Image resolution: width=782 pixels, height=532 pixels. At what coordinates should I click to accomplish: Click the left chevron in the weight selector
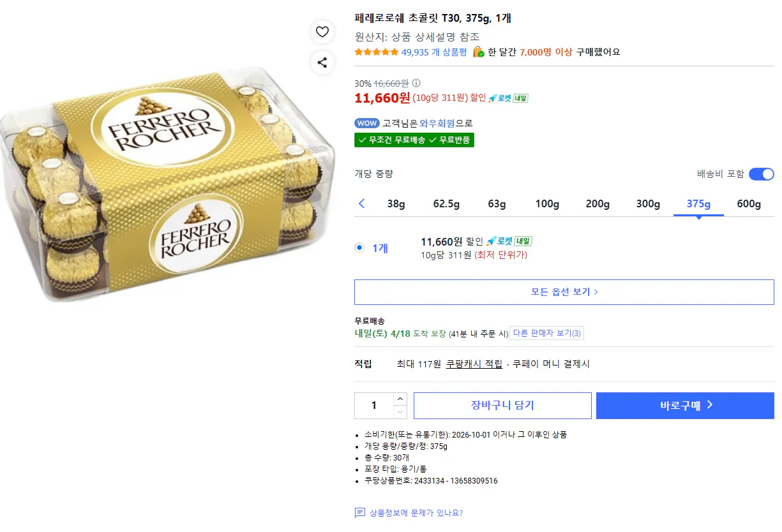click(362, 203)
